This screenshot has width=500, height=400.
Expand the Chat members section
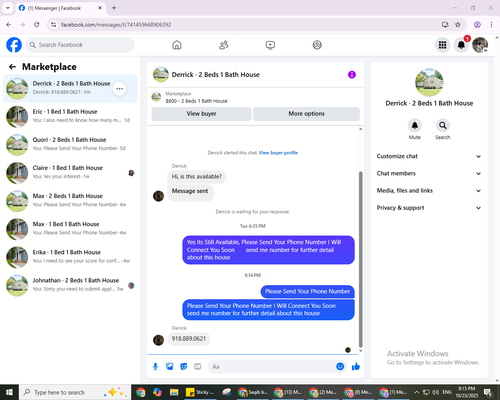tap(429, 173)
